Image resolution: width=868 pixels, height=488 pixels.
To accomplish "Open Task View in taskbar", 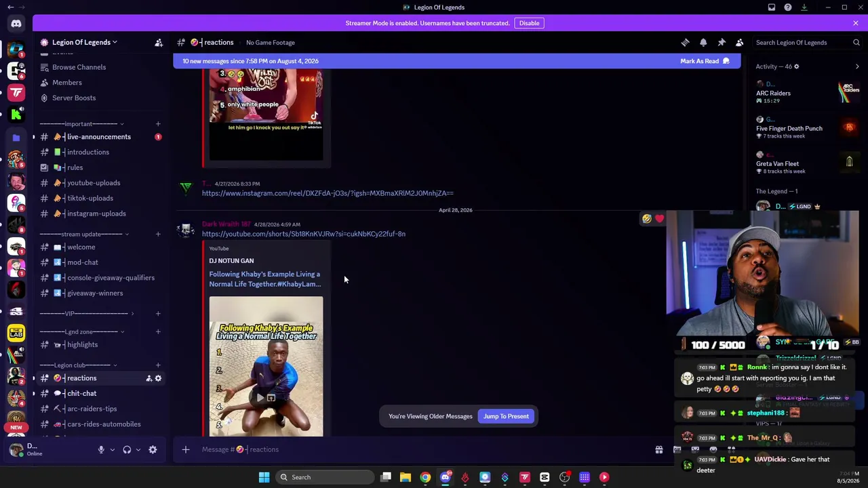I will pyautogui.click(x=386, y=477).
